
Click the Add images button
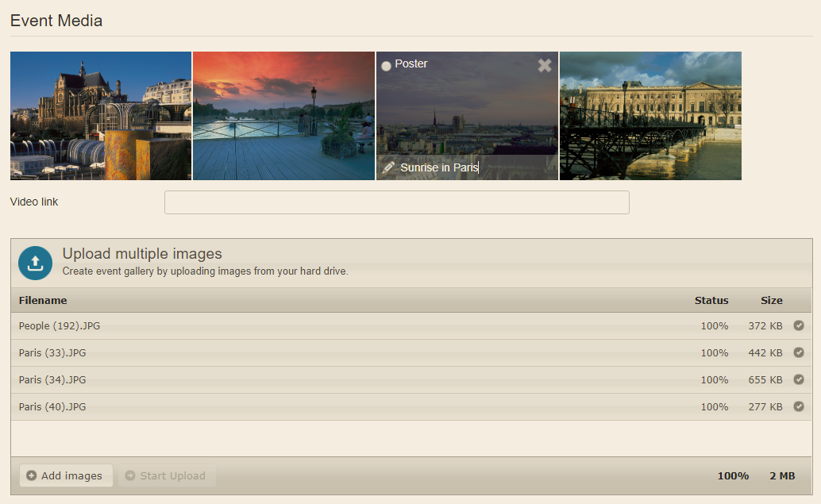click(x=66, y=475)
